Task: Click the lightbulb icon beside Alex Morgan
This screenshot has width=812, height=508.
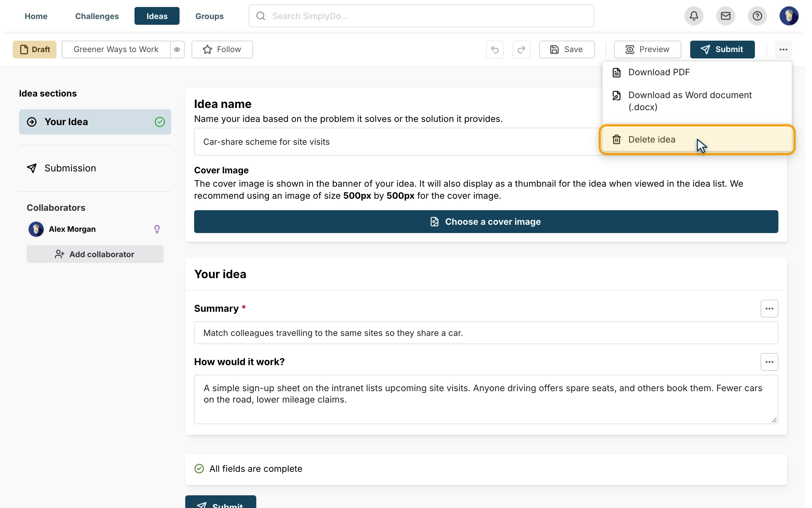Action: [x=157, y=229]
